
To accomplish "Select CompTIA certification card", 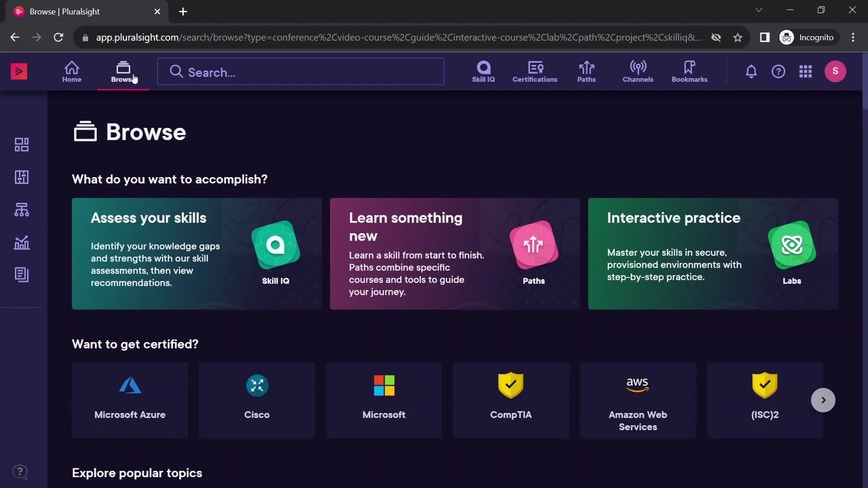I will pyautogui.click(x=511, y=400).
